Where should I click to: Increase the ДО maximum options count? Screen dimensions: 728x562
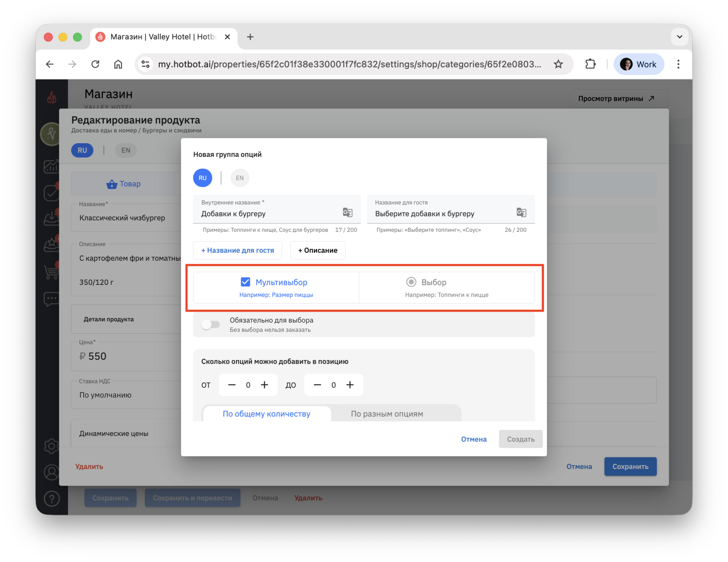pos(350,385)
